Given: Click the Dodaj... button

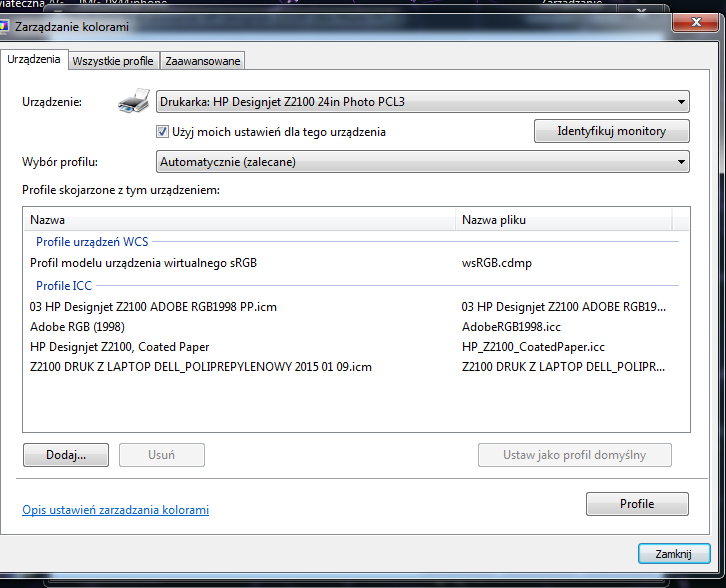Looking at the screenshot, I should [x=66, y=455].
